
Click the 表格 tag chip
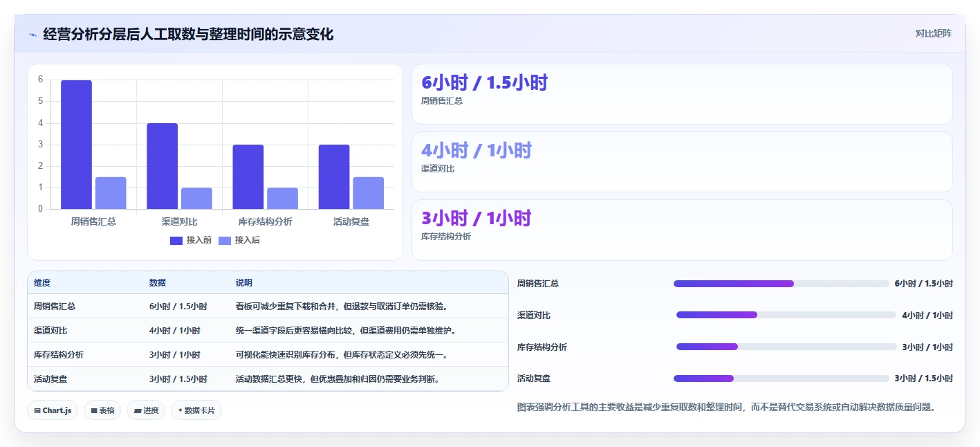[102, 410]
